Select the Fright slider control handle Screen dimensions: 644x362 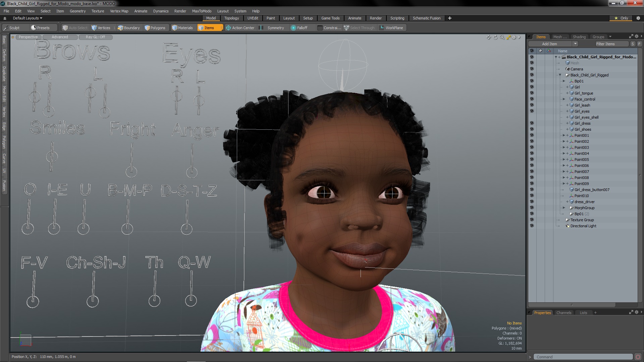(x=131, y=172)
